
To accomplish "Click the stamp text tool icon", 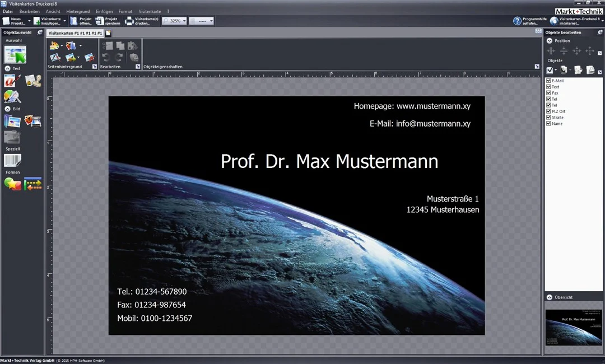I will [x=33, y=81].
